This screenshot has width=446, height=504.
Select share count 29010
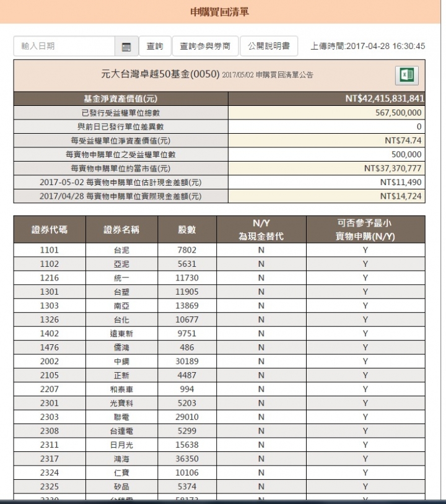point(187,417)
